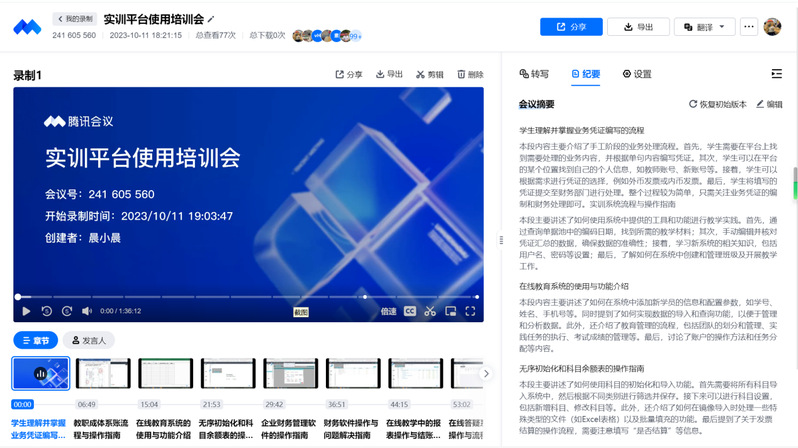Click the 删除 delete recording icon
The height and width of the screenshot is (448, 798).
click(x=468, y=74)
